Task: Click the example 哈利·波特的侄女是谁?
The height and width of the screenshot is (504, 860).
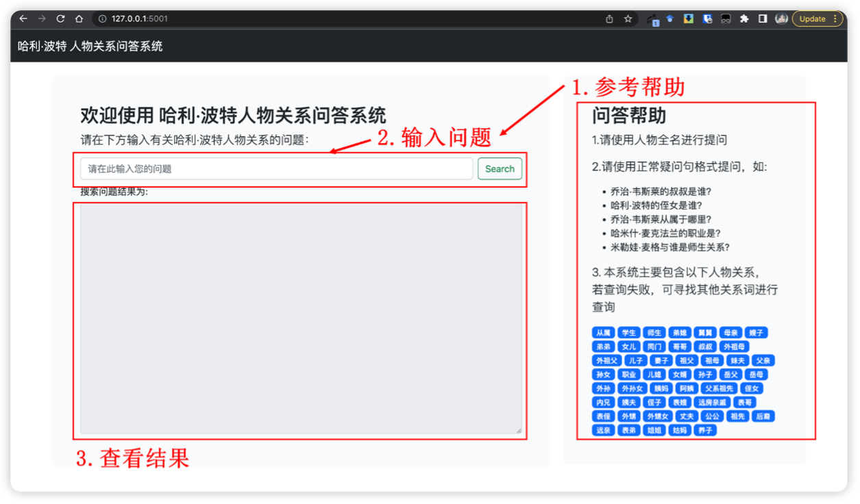Action: coord(656,205)
